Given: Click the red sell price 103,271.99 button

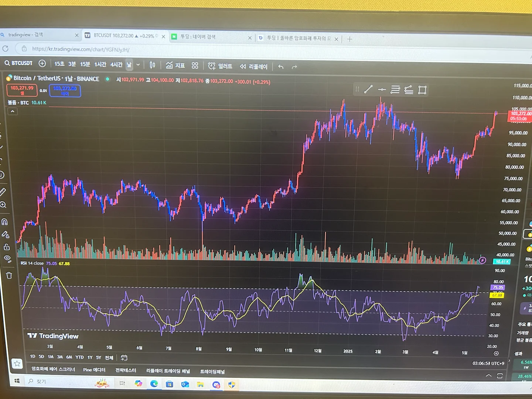Looking at the screenshot, I should point(22,90).
